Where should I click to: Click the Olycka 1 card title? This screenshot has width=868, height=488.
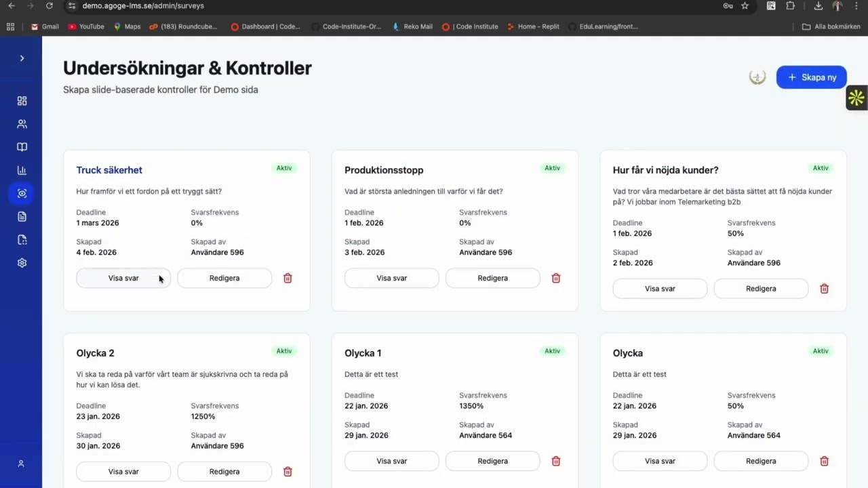[363, 353]
